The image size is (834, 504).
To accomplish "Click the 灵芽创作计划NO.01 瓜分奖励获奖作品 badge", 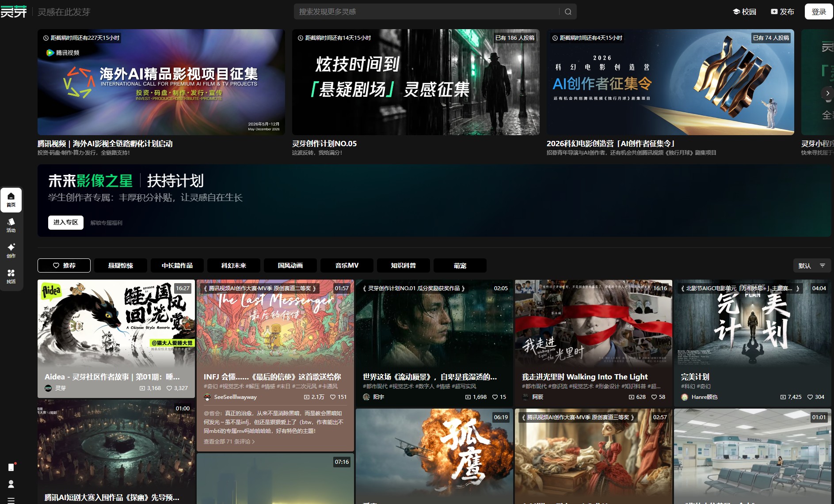I will (413, 288).
